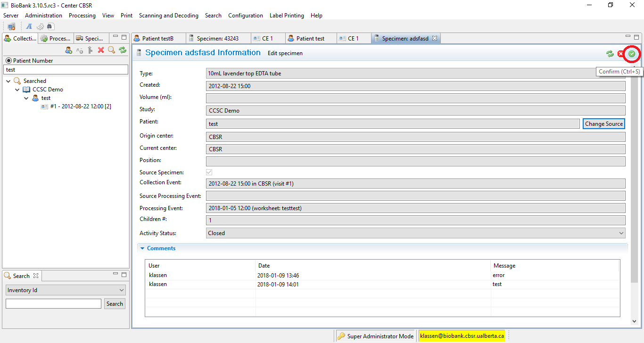
Task: Click the Created date field
Action: pyautogui.click(x=416, y=86)
